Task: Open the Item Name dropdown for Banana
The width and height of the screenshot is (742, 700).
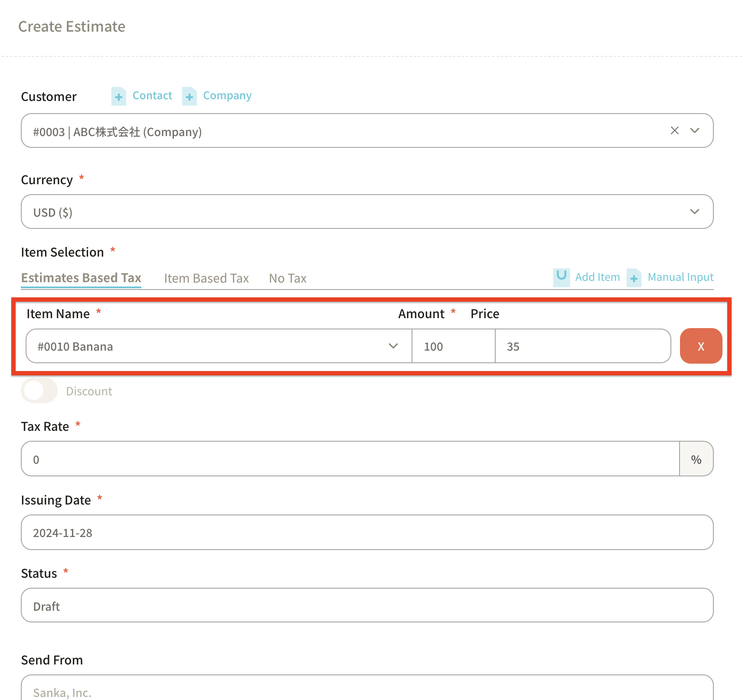Action: pos(393,346)
